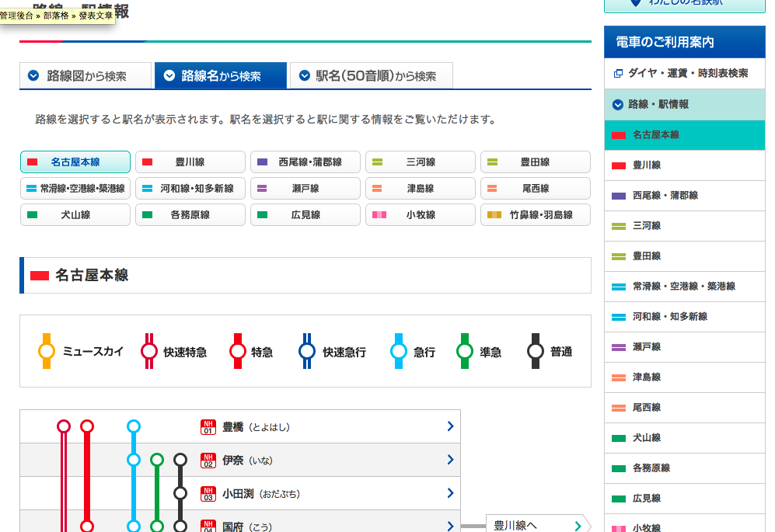Switch to 路線図から検索 tab
Screen dimensions: 775x532
click(x=86, y=75)
